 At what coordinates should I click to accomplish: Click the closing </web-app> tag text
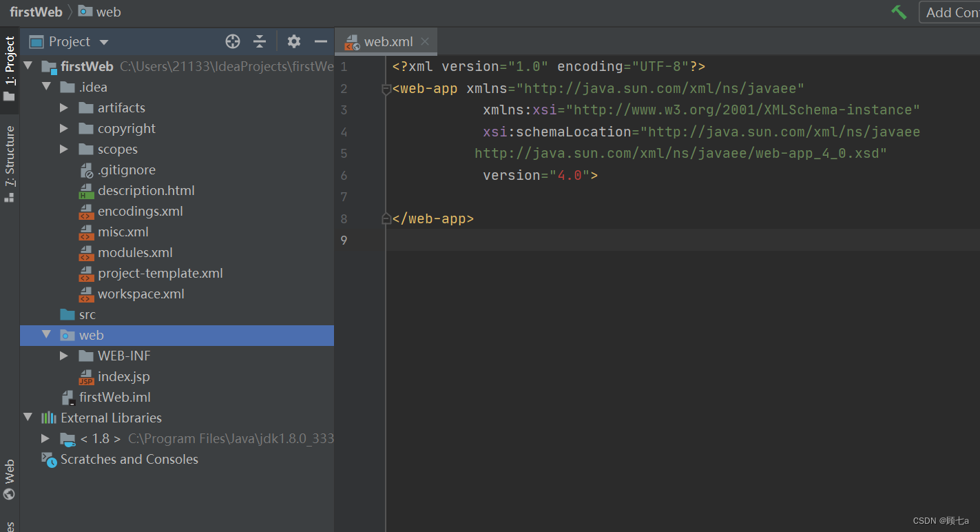tap(433, 218)
